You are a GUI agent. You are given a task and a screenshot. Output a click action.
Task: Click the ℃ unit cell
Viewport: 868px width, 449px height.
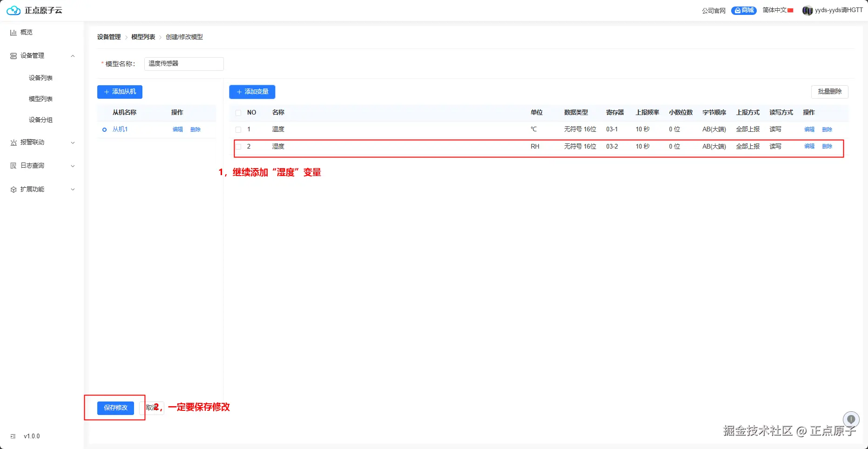[x=534, y=129]
